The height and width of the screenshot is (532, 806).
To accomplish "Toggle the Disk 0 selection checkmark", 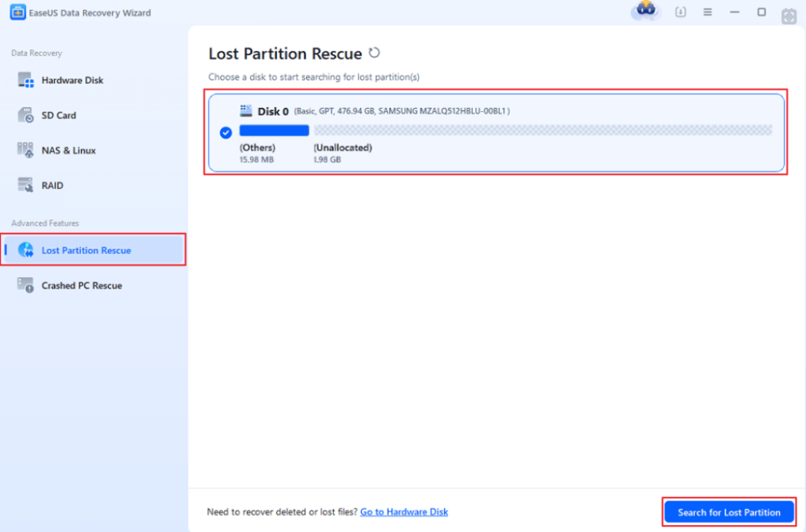I will pyautogui.click(x=226, y=132).
